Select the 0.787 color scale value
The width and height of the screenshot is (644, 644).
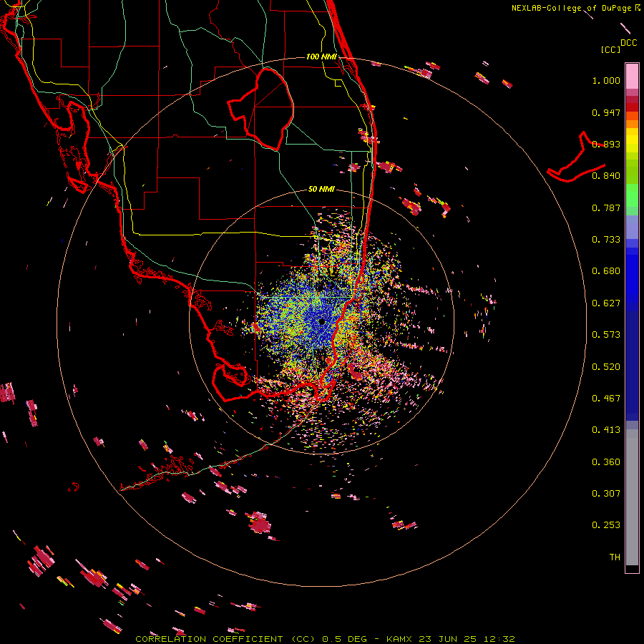(606, 208)
